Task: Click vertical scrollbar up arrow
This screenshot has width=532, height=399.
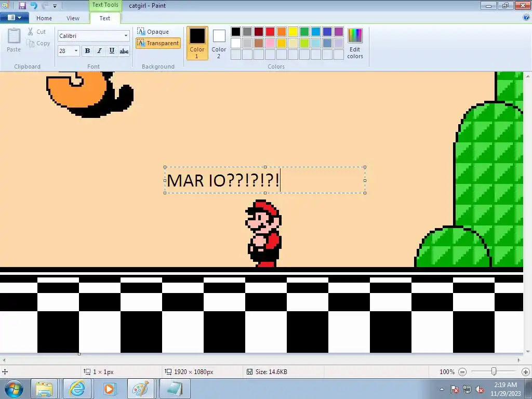Action: (528, 77)
